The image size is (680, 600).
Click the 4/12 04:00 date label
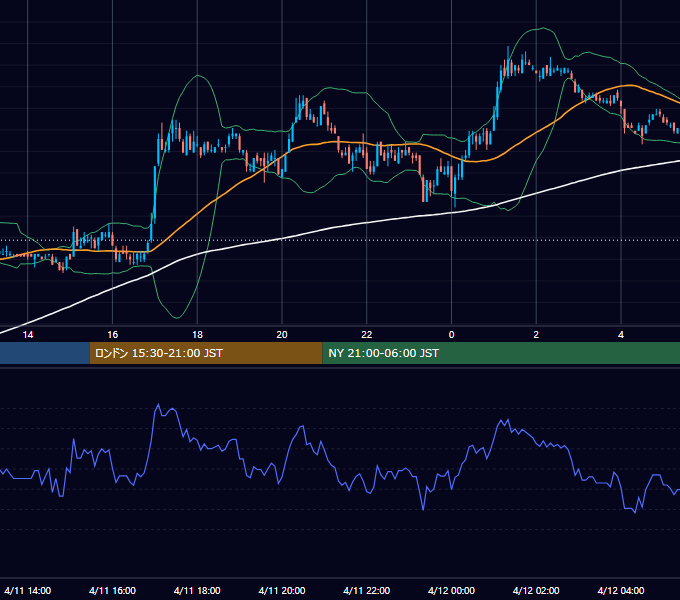click(621, 590)
